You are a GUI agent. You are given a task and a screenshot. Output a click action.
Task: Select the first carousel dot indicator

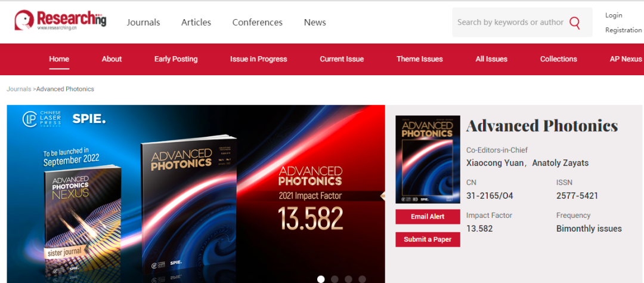[x=321, y=279]
